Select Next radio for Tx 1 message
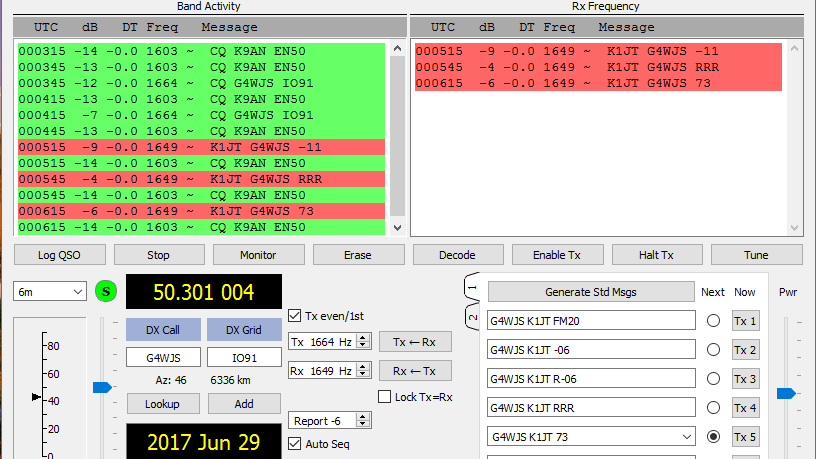Viewport: 816px width, 459px height. pyautogui.click(x=713, y=321)
